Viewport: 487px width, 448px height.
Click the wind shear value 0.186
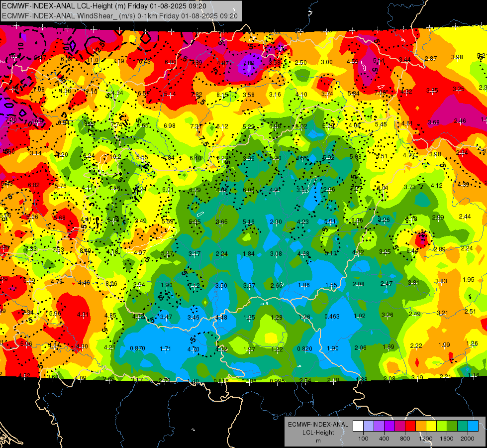click(x=249, y=380)
